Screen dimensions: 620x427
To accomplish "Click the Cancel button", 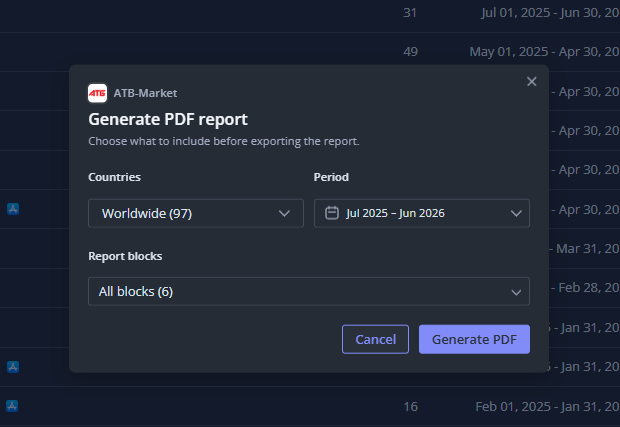I will click(375, 339).
